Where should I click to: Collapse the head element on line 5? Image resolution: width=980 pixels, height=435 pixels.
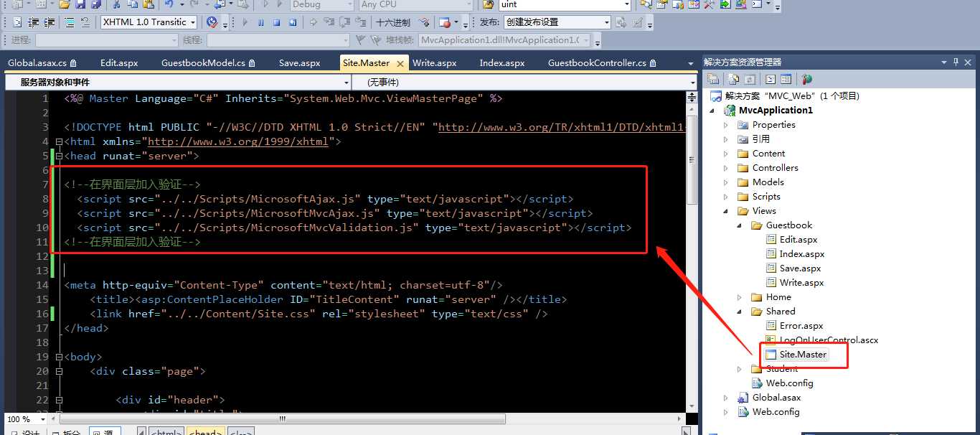point(59,156)
